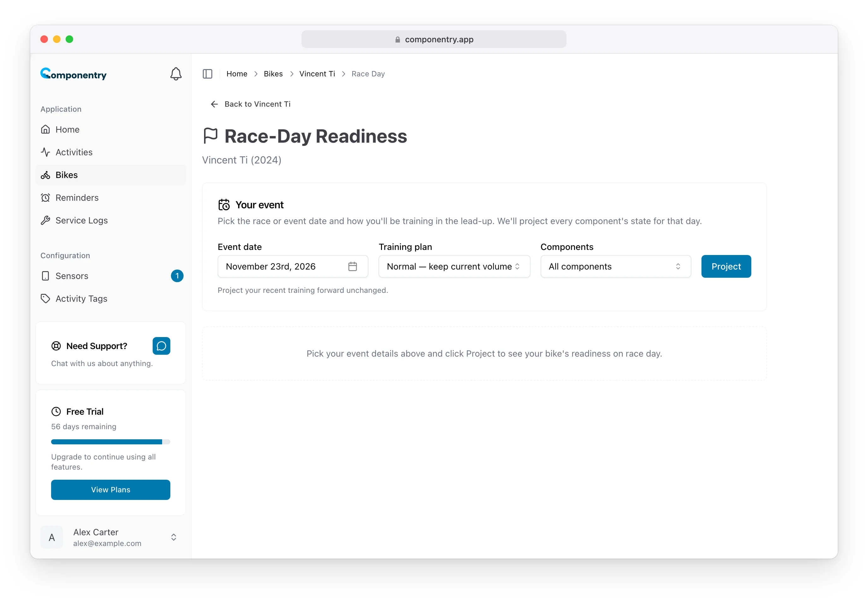Select Bikes in sidebar
This screenshot has width=868, height=599.
click(111, 175)
